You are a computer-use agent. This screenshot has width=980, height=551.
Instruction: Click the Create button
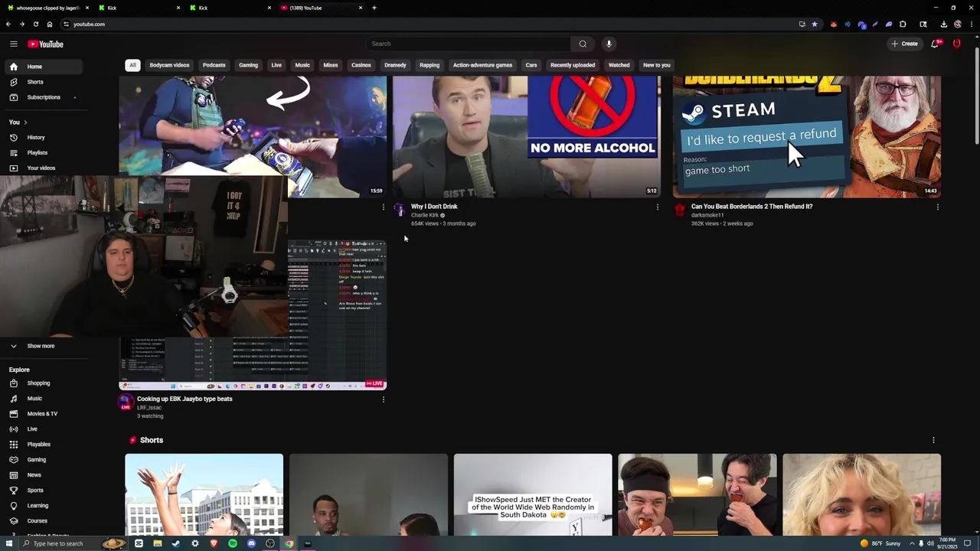click(x=904, y=44)
